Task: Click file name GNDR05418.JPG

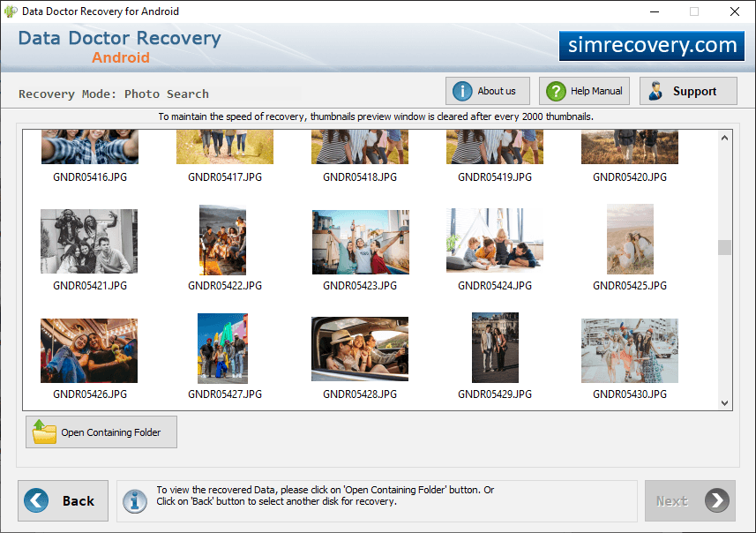Action: pyautogui.click(x=360, y=177)
